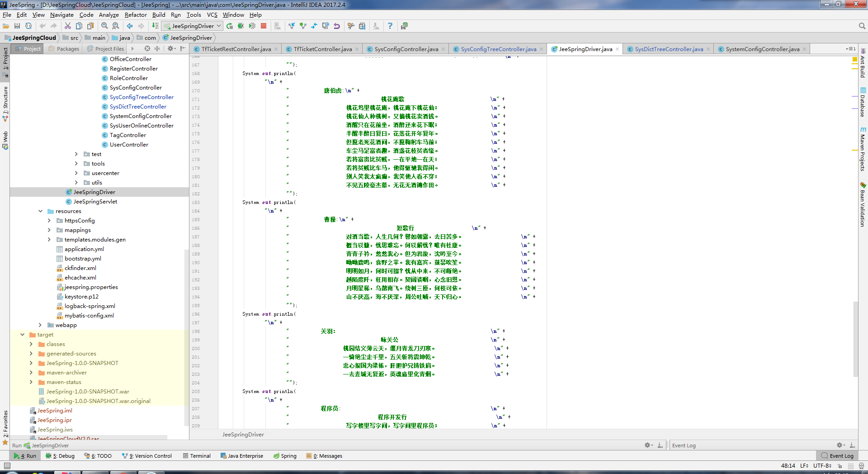
Task: Toggle read-only lock icon in status bar
Action: coord(840,466)
